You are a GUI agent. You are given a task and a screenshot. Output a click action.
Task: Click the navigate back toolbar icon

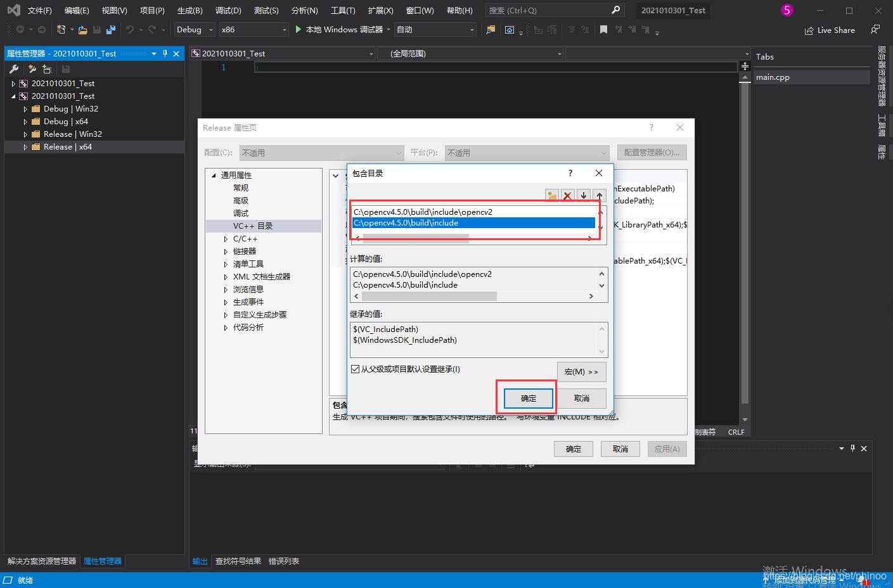coord(20,30)
